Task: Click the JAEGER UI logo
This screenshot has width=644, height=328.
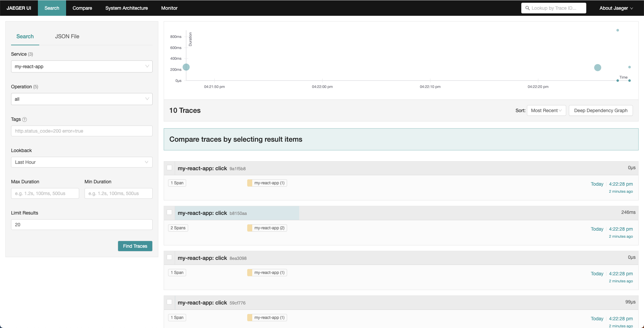Action: 19,8
